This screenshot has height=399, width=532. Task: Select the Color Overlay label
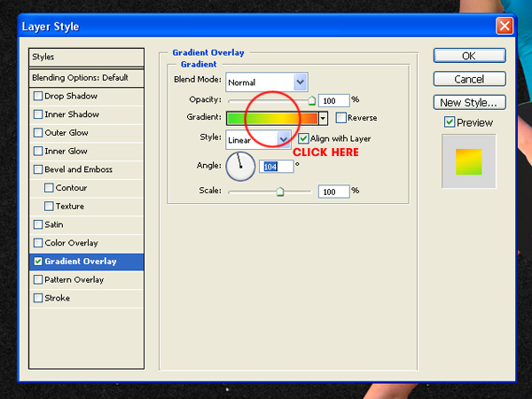click(x=71, y=243)
